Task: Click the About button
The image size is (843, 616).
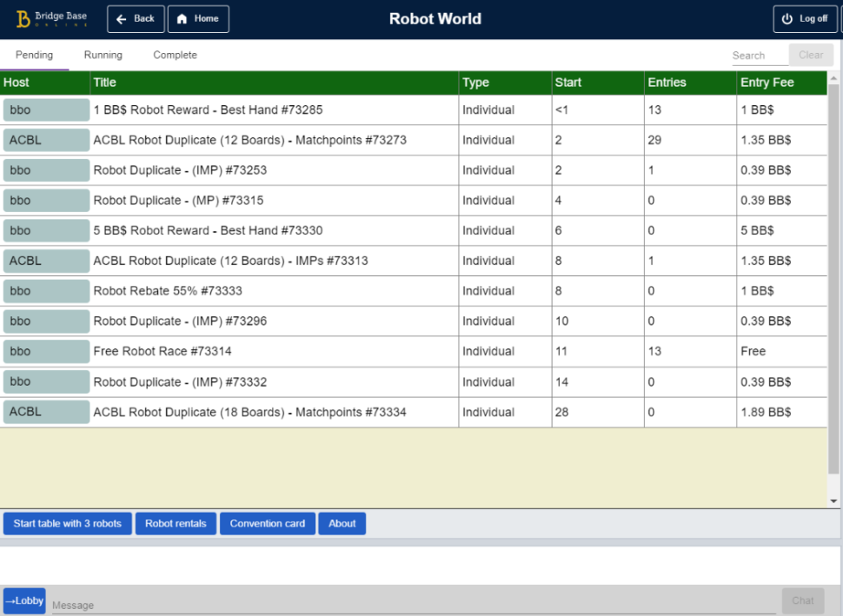Action: pos(342,524)
